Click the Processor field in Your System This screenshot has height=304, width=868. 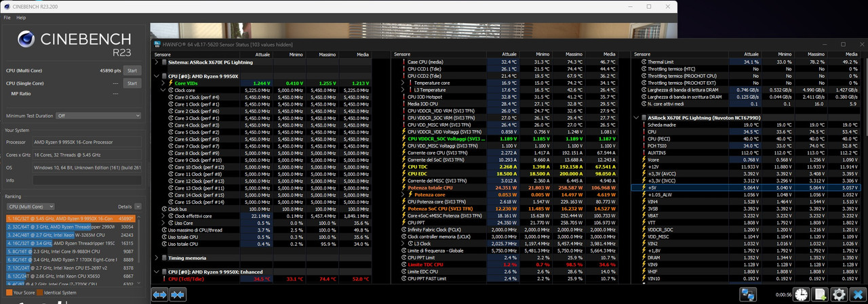pyautogui.click(x=88, y=143)
